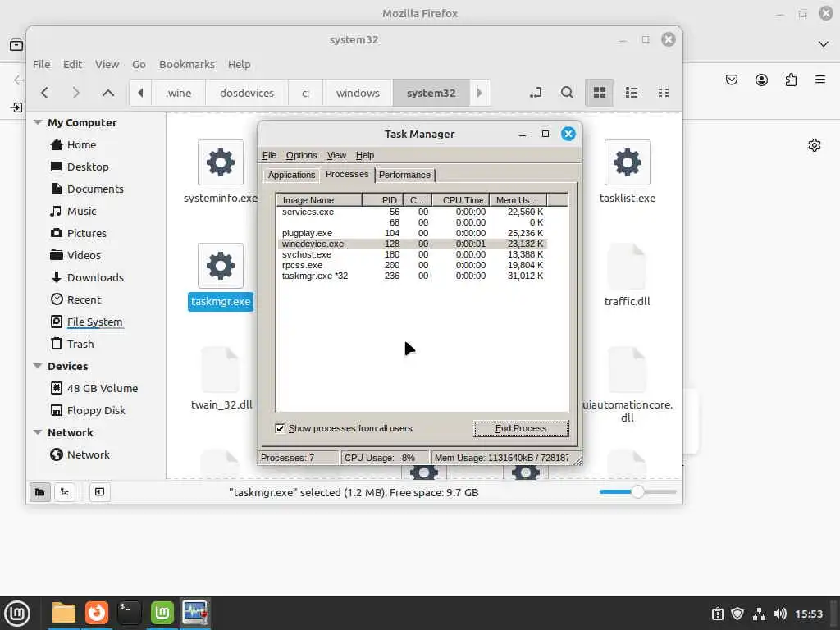Open Firefox list all tabs chevron
This screenshot has width=840, height=630.
[824, 44]
